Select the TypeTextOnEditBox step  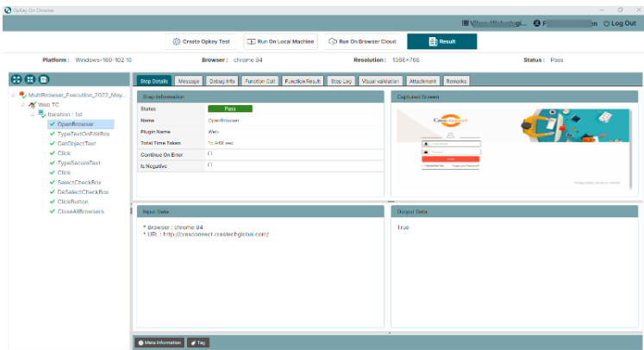pyautogui.click(x=84, y=134)
